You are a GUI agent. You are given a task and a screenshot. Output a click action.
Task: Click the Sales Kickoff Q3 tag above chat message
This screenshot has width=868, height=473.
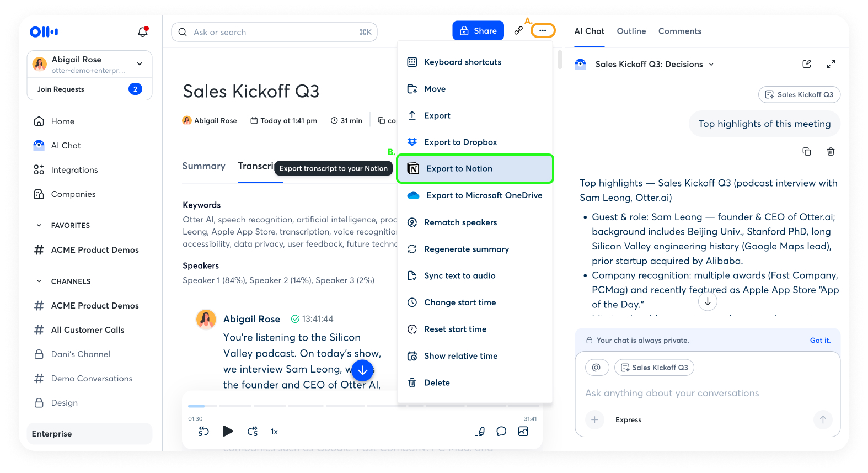[800, 94]
